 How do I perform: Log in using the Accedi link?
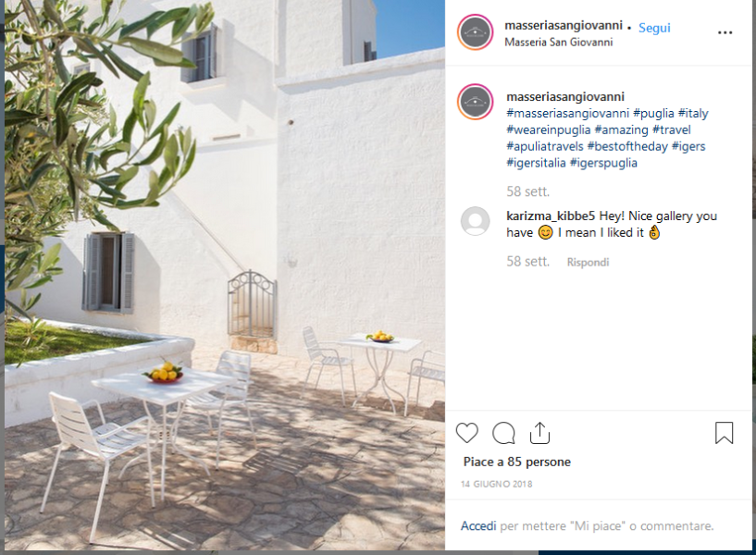478,525
